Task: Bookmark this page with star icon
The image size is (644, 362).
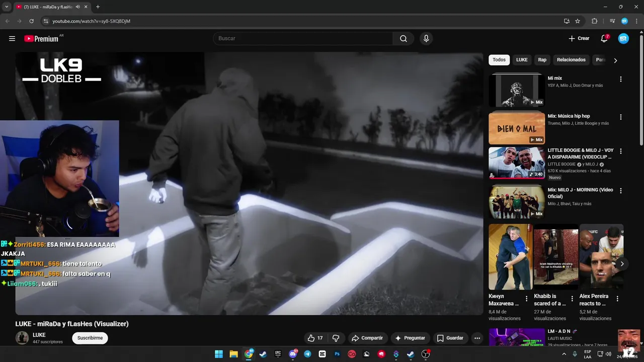Action: [x=578, y=21]
